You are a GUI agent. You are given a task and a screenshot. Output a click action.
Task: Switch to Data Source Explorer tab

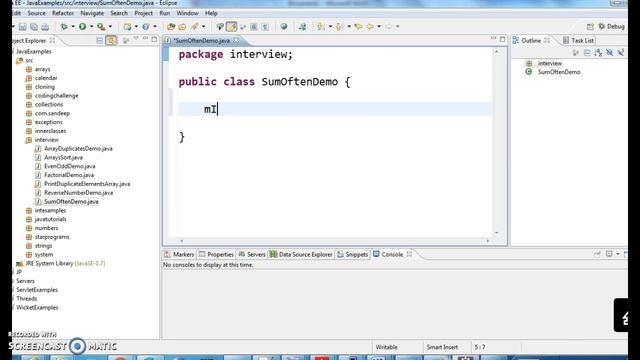(x=301, y=254)
